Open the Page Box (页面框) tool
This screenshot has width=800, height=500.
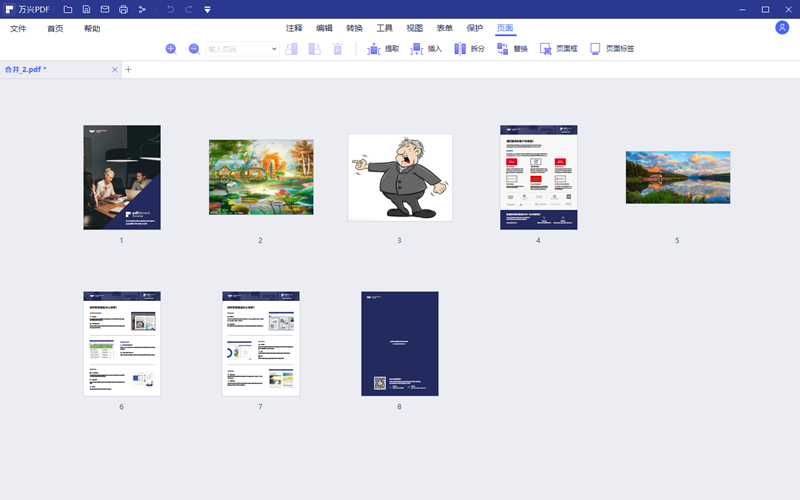[x=559, y=48]
